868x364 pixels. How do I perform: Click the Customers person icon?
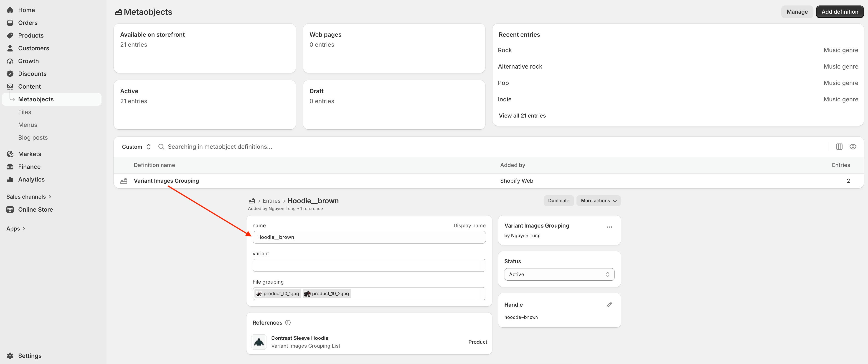pos(10,48)
